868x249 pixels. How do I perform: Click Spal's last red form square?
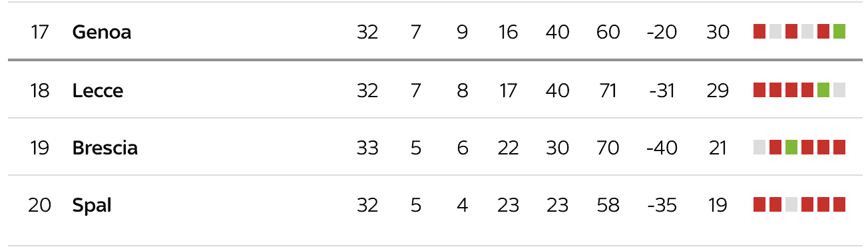(x=839, y=204)
